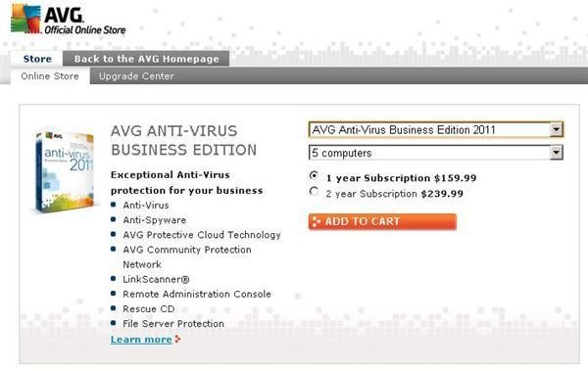Viewport: 588px width, 371px height.
Task: Select the Online Store sub-tab
Action: 50,76
